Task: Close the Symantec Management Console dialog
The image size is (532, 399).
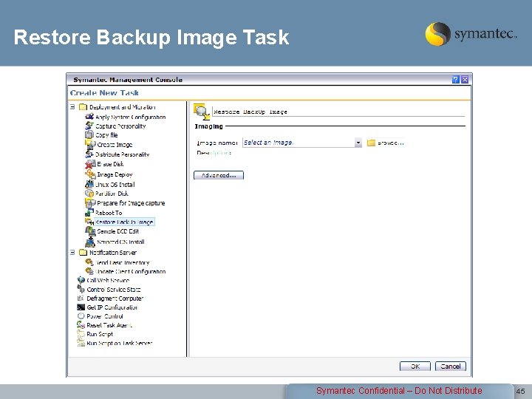Action: pyautogui.click(x=465, y=79)
